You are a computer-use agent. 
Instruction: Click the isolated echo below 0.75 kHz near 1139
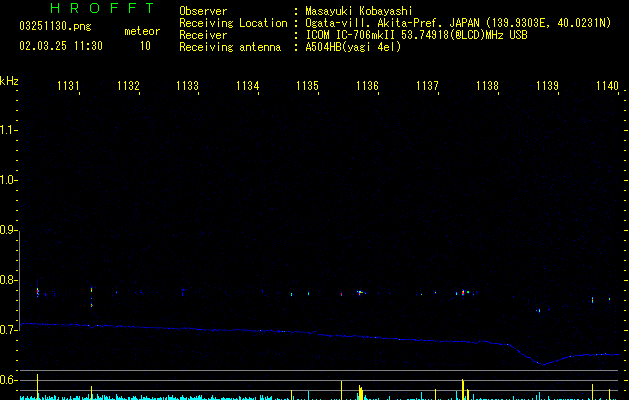(x=538, y=310)
